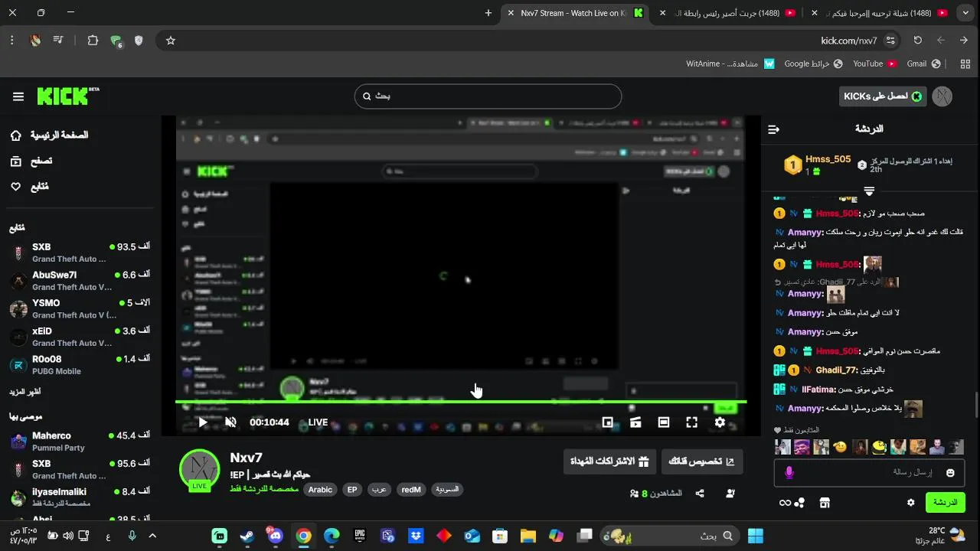Image resolution: width=980 pixels, height=551 pixels.
Task: Open the YouTube bookmark
Action: point(874,64)
